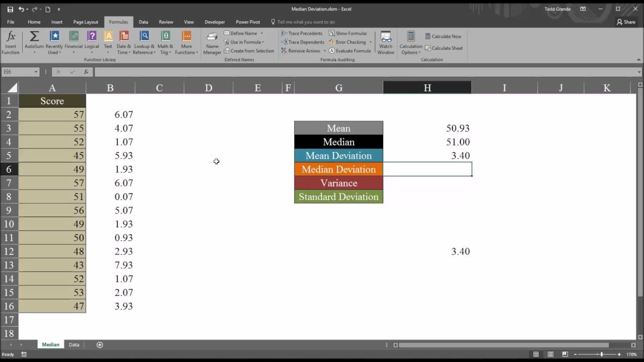Click Calculate Sheet

tap(444, 48)
